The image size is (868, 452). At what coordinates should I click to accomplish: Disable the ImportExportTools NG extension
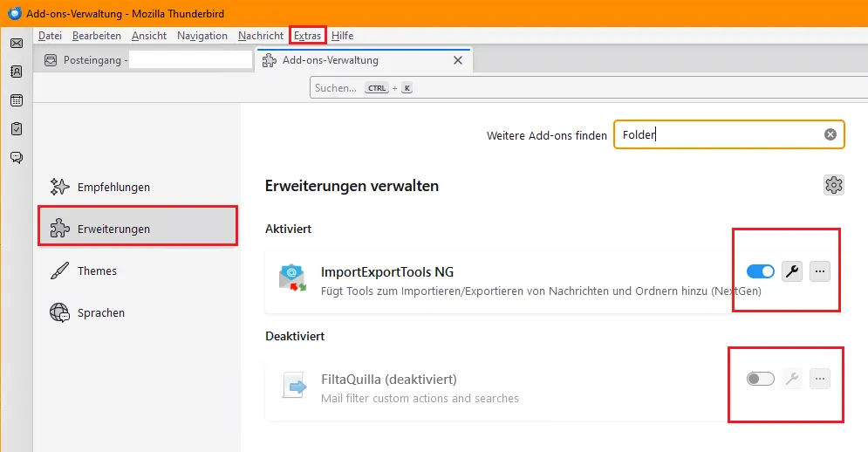click(x=761, y=271)
